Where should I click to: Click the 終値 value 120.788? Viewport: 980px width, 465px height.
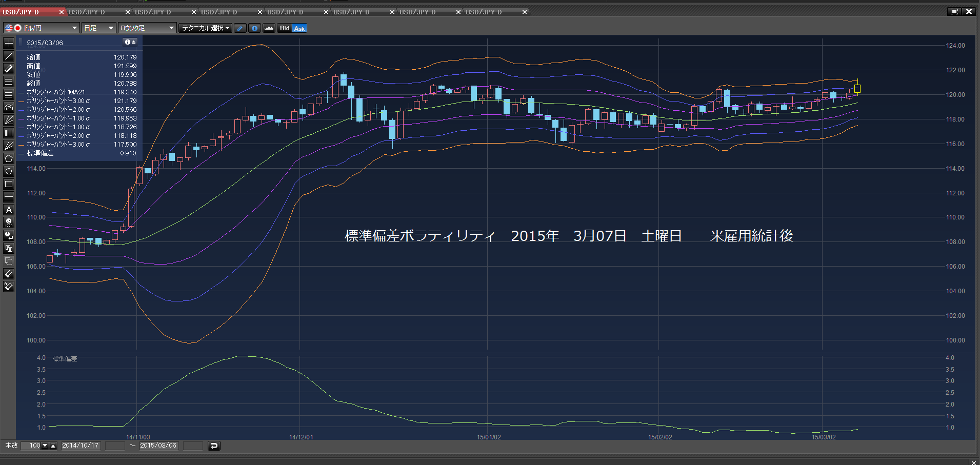(x=125, y=84)
